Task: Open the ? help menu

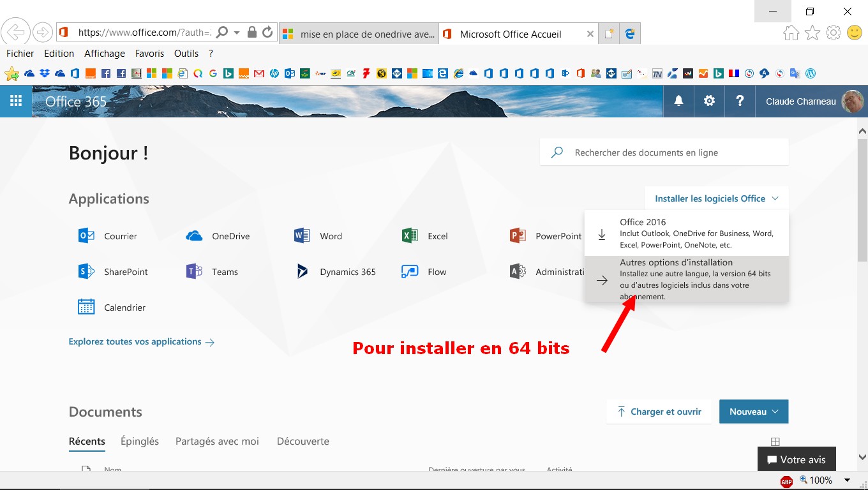Action: [x=211, y=54]
